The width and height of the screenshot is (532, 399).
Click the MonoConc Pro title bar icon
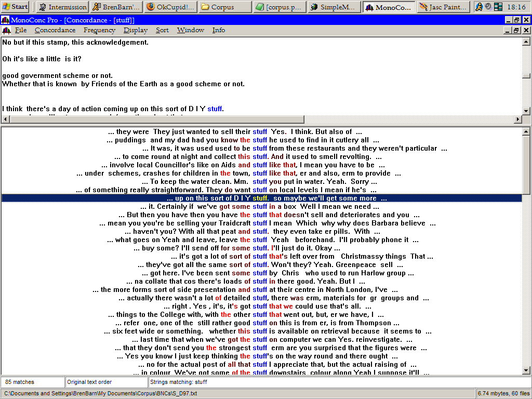pos(5,20)
